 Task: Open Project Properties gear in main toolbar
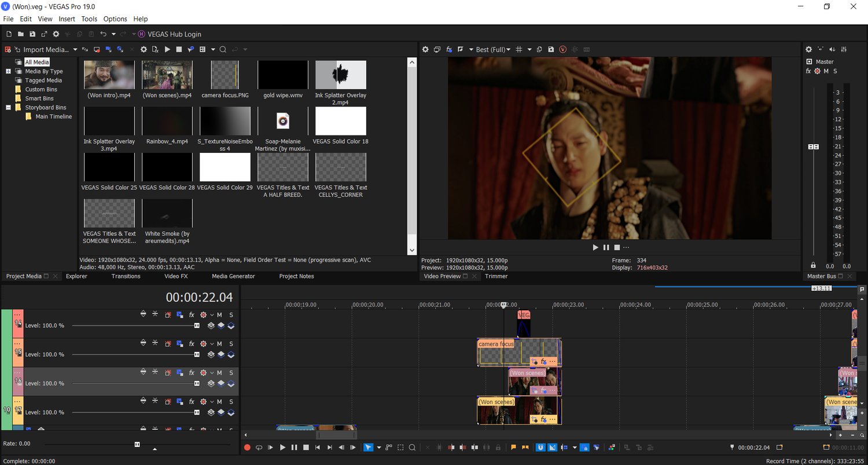[56, 34]
